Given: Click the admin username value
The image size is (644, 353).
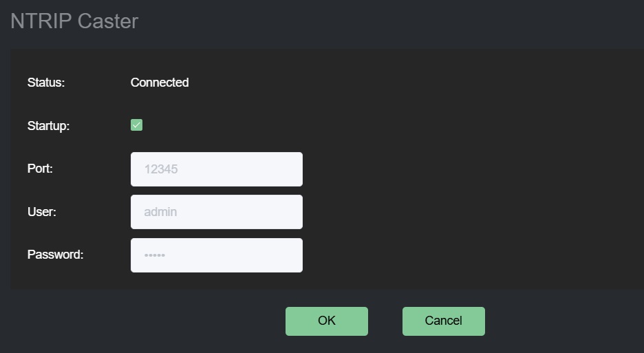Looking at the screenshot, I should (160, 212).
